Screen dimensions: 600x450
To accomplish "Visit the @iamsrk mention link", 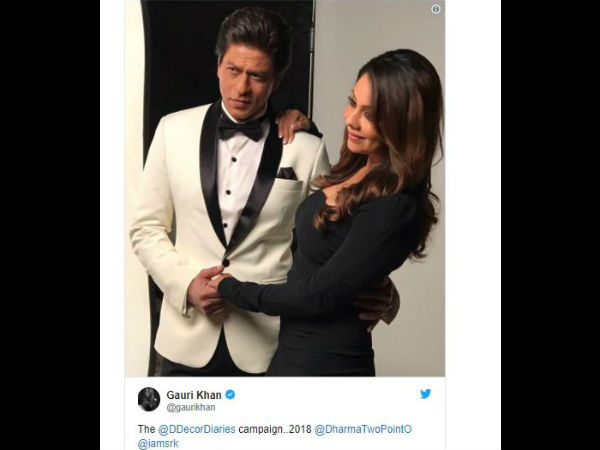I will [158, 443].
